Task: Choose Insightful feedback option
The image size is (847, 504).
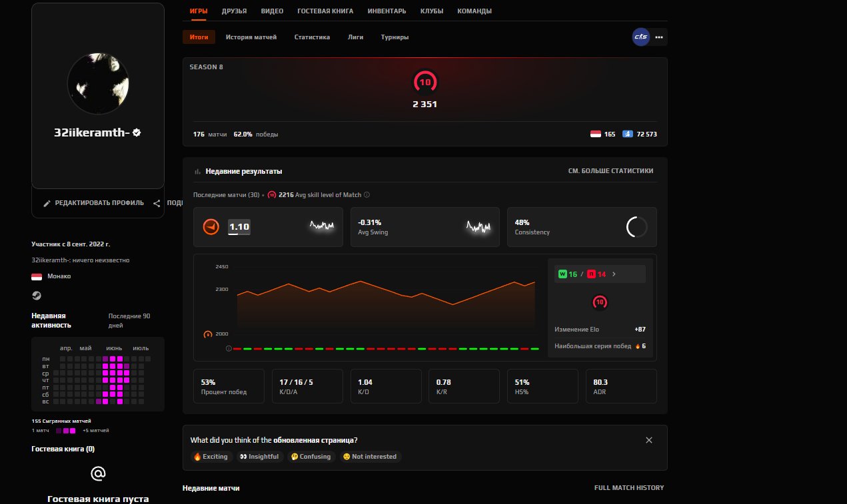Action: pyautogui.click(x=259, y=457)
